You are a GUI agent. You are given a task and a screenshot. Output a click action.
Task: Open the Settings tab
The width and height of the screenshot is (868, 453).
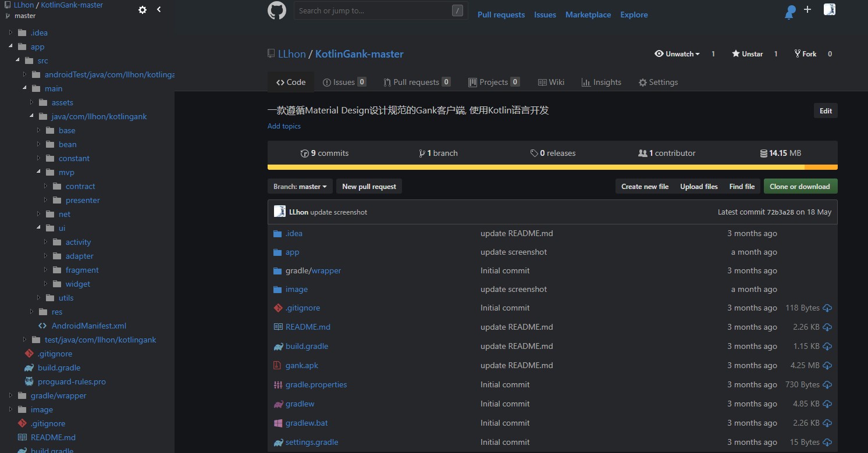[x=658, y=82]
